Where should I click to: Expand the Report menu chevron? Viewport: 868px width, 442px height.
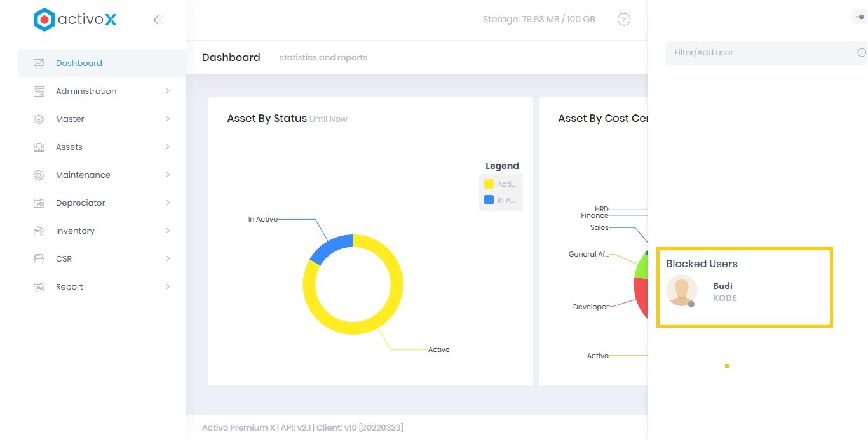[x=168, y=287]
